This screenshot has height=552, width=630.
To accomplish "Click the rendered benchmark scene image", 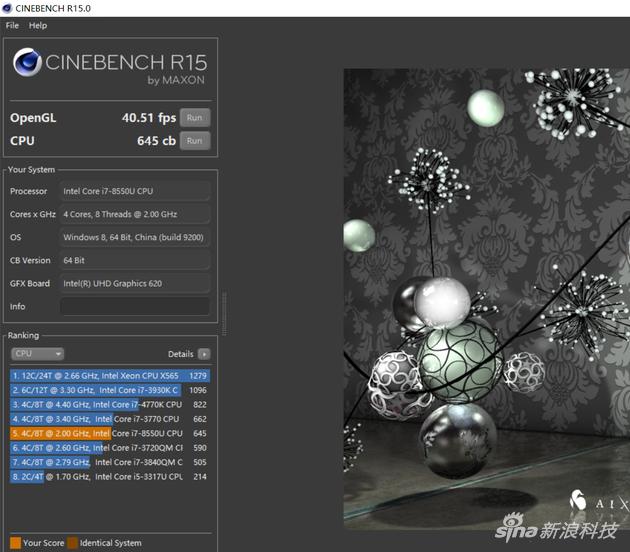I will pyautogui.click(x=487, y=299).
